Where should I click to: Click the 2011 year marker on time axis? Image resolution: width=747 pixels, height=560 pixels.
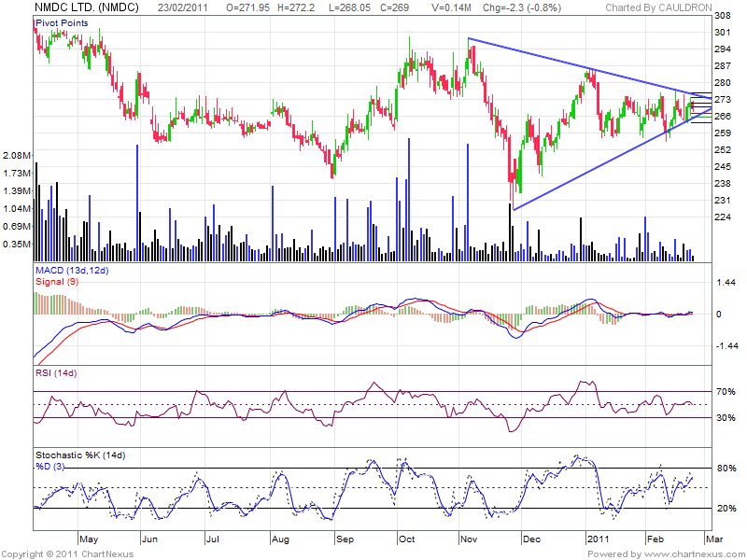point(596,539)
